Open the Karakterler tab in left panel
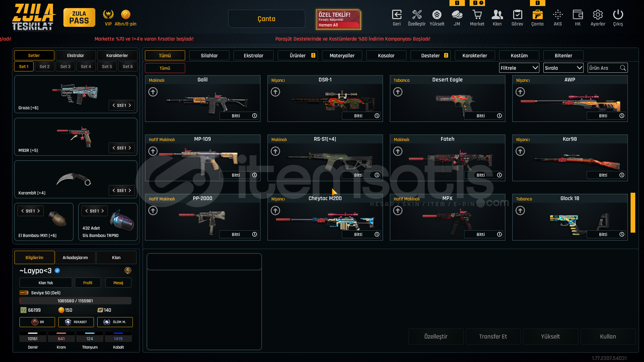 [x=117, y=55]
